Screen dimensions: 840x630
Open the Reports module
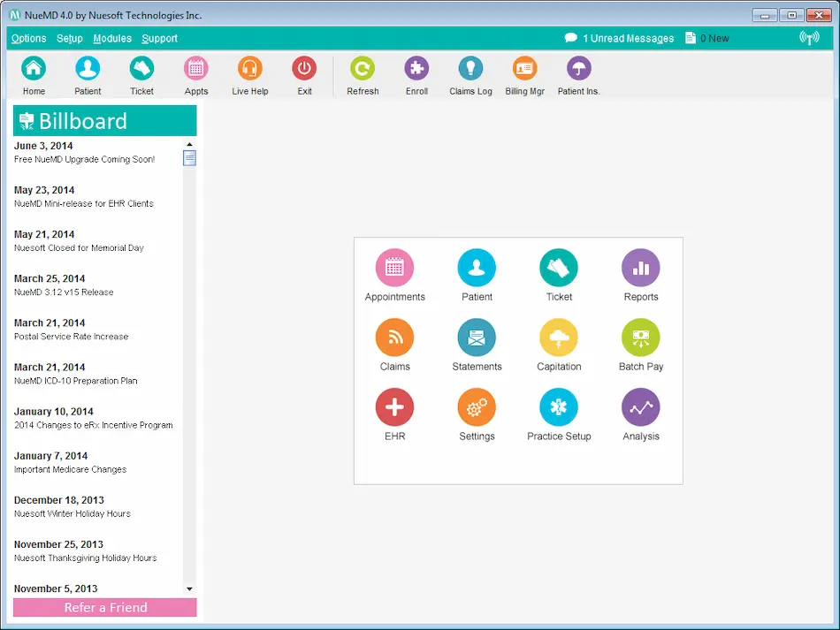click(x=640, y=268)
